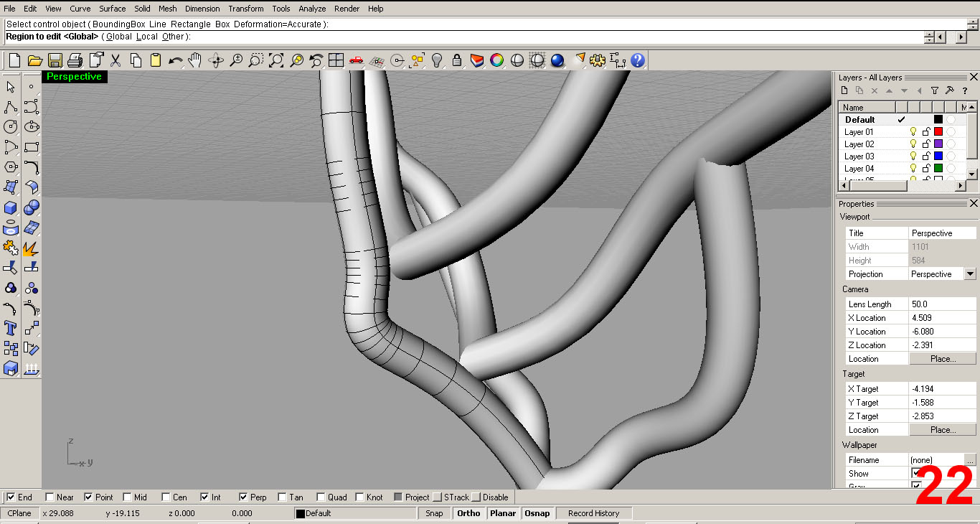Open the Transform menu
This screenshot has height=524, width=980.
pyautogui.click(x=246, y=9)
